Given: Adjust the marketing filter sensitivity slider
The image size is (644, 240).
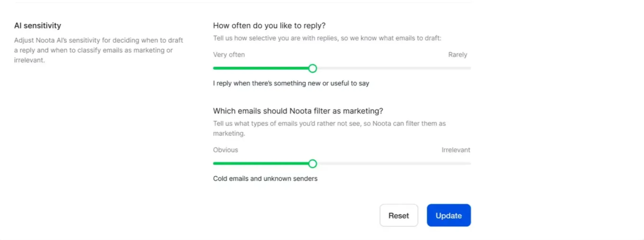Looking at the screenshot, I should (x=313, y=163).
